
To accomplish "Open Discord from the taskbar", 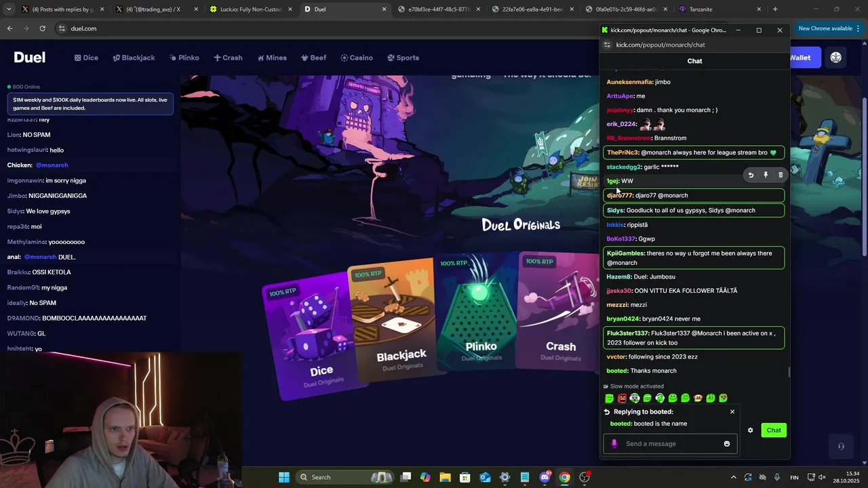I will (x=545, y=477).
